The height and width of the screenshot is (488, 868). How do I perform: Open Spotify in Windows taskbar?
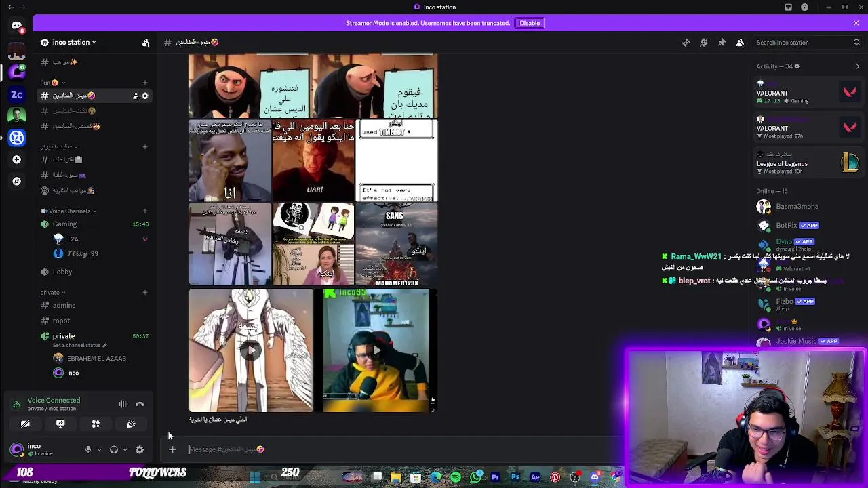click(456, 477)
